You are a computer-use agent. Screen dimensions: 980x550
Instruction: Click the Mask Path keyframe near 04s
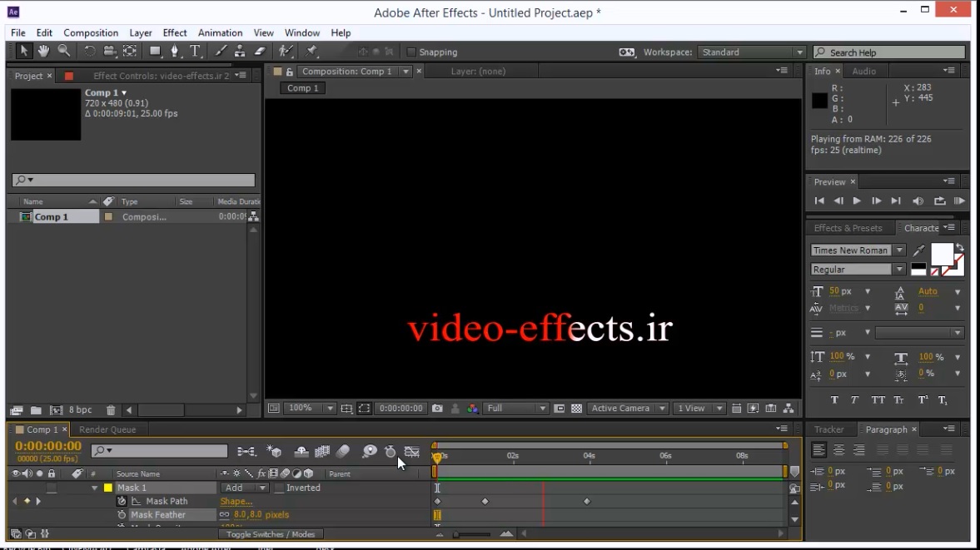tap(587, 501)
